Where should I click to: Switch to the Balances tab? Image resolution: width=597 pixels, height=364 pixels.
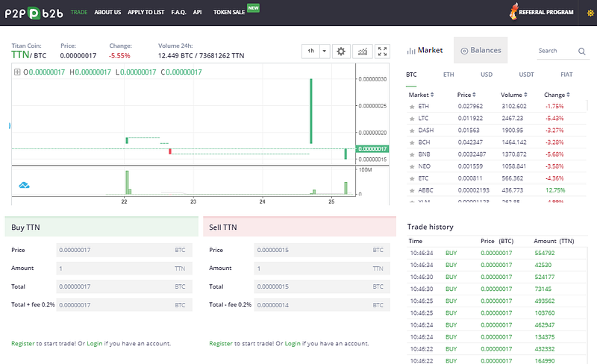pyautogui.click(x=481, y=50)
